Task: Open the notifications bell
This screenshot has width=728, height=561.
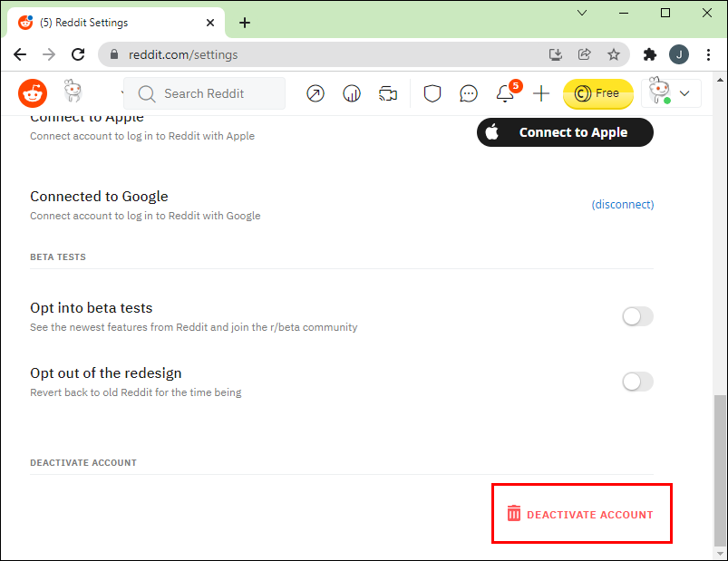Action: tap(505, 93)
